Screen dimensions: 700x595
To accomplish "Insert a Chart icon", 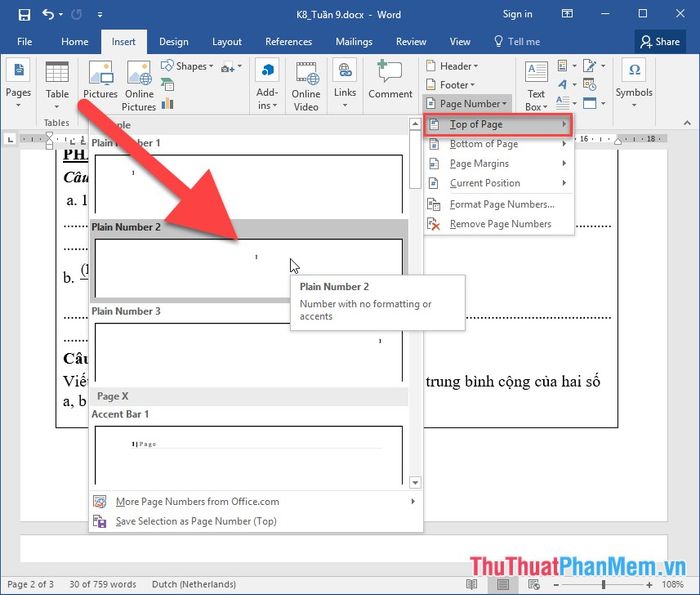I will [x=167, y=104].
